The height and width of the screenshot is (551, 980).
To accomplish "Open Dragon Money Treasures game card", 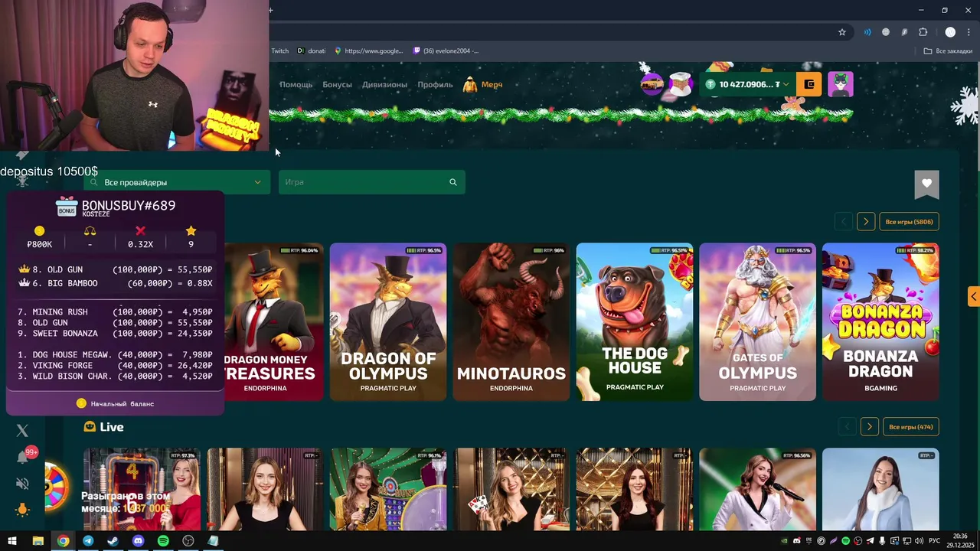I will (273, 321).
